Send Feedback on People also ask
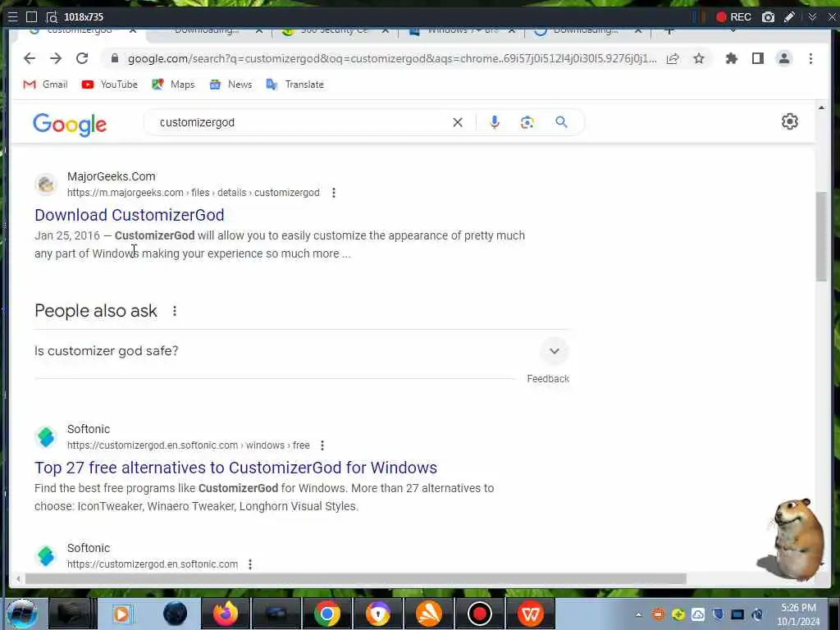Screen dimensions: 840x630 pos(547,379)
